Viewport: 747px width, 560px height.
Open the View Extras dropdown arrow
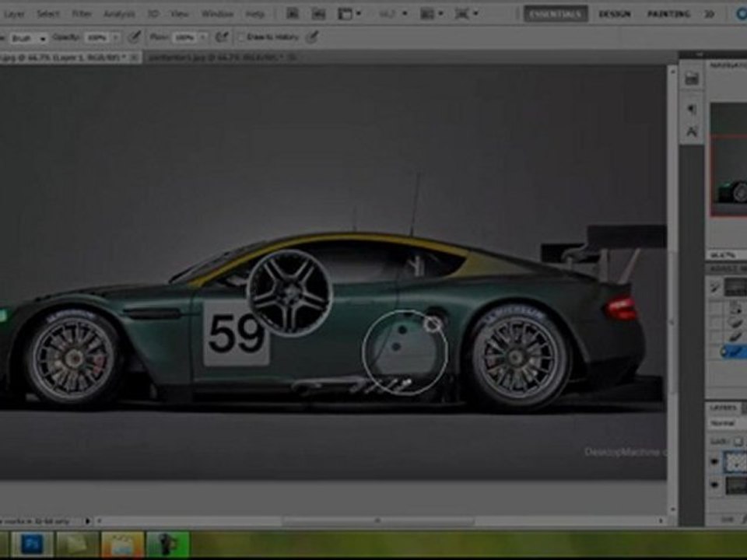(358, 14)
